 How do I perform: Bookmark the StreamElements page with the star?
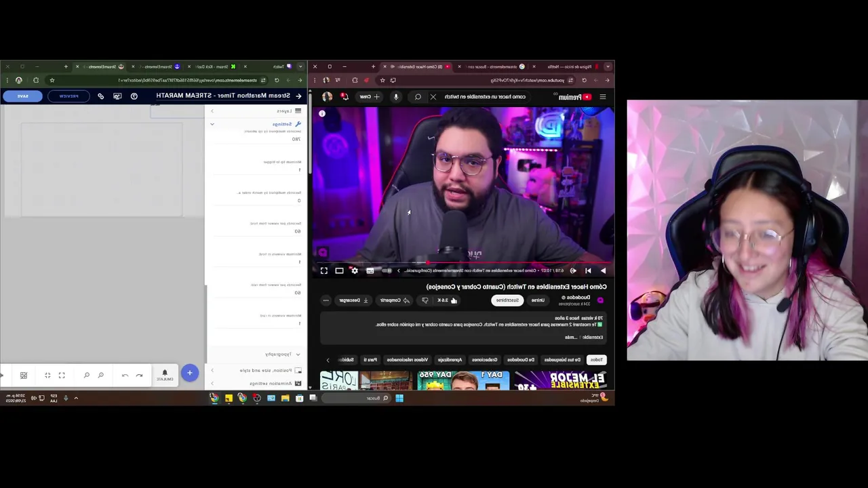52,80
